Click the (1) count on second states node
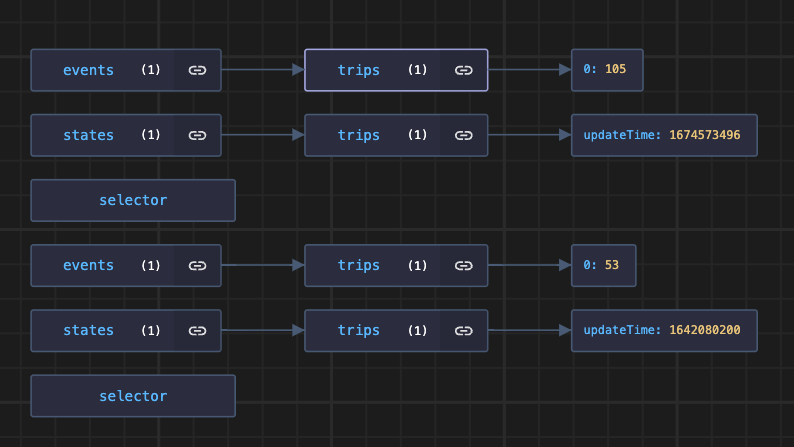 (150, 330)
